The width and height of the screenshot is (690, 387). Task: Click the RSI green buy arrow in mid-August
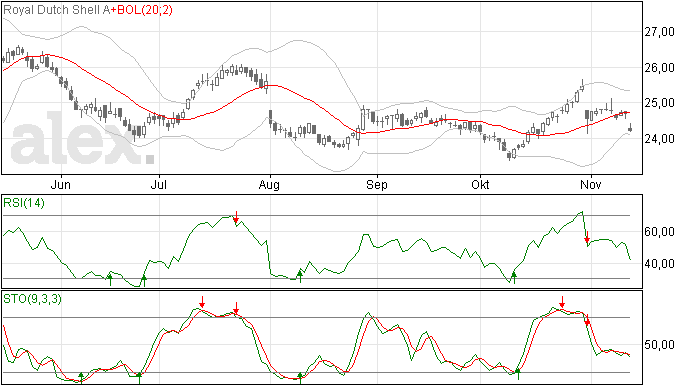300,276
